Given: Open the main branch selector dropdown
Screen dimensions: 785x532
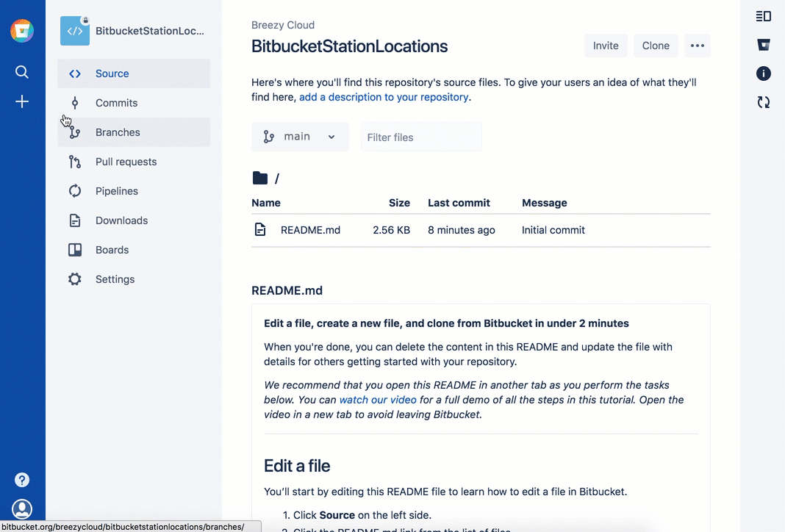Looking at the screenshot, I should click(300, 136).
